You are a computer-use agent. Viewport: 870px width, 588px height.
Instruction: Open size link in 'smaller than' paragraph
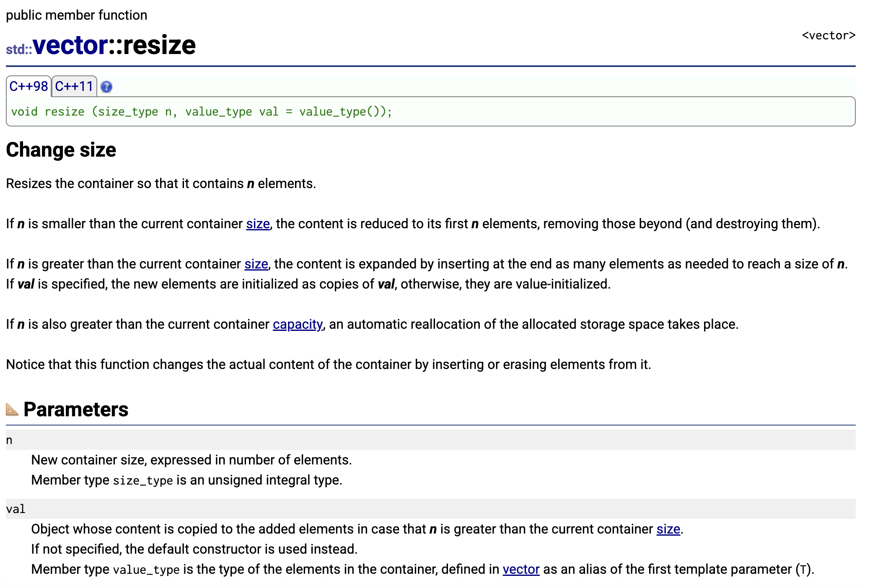(258, 224)
